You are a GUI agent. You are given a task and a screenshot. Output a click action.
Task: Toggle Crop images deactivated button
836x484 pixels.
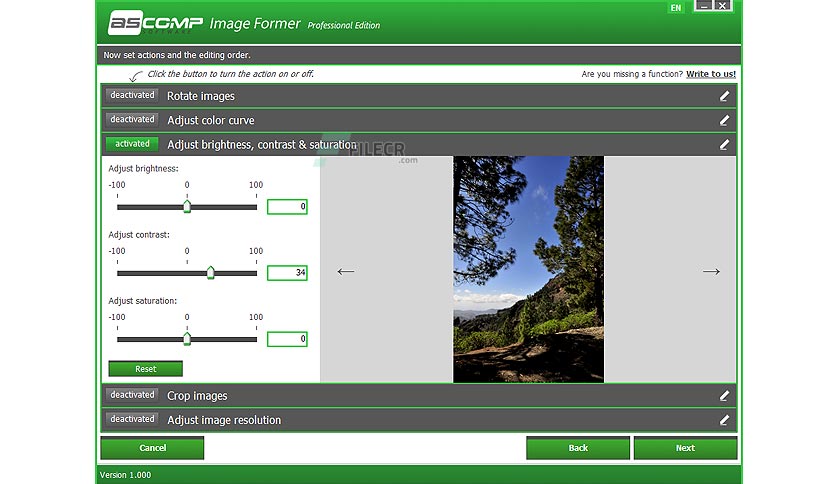pyautogui.click(x=132, y=395)
